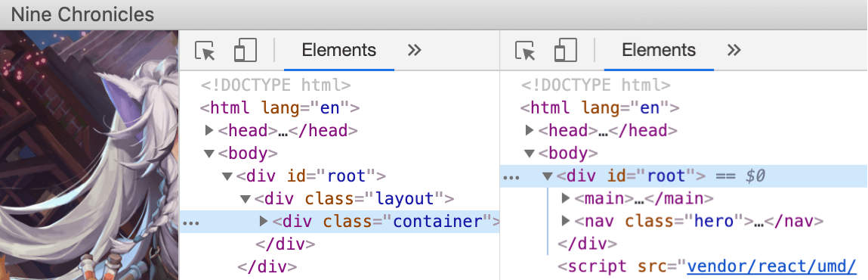Select the nav class="hero" row

pos(699,221)
